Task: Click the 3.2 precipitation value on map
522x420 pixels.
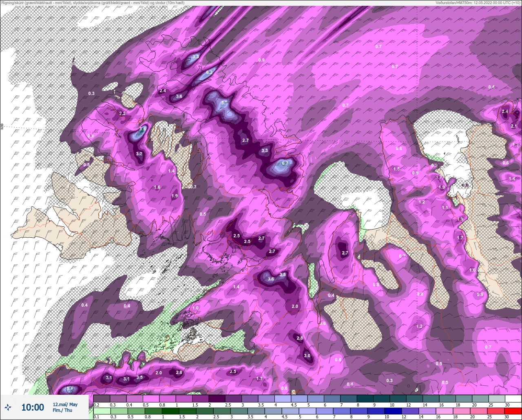Action: point(139,154)
